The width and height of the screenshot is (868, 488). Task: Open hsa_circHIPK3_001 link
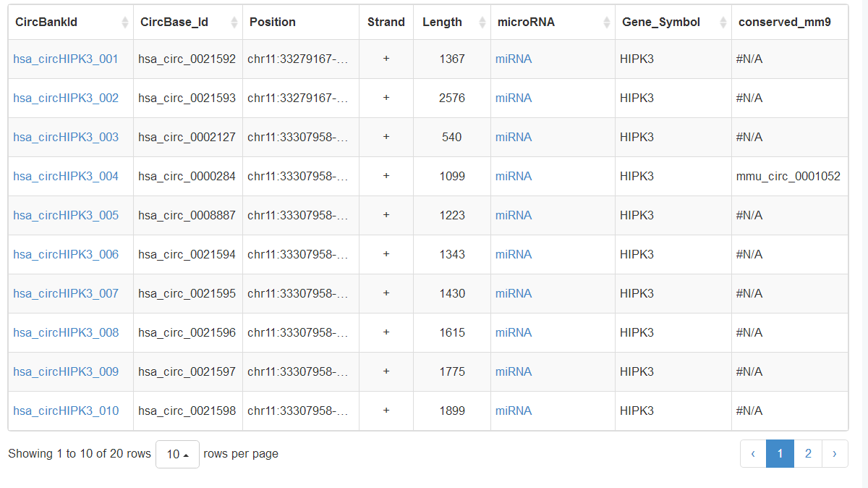pos(66,59)
